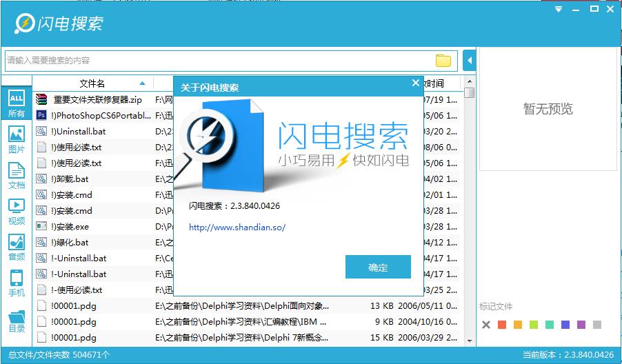622x364 pixels.
Task: Filter by 图片 pictures category
Action: [x=16, y=139]
